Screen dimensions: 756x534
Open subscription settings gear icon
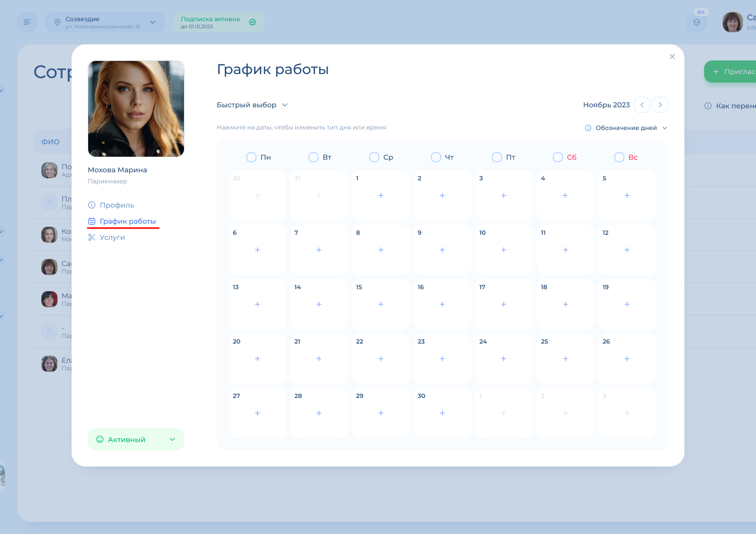coord(253,22)
